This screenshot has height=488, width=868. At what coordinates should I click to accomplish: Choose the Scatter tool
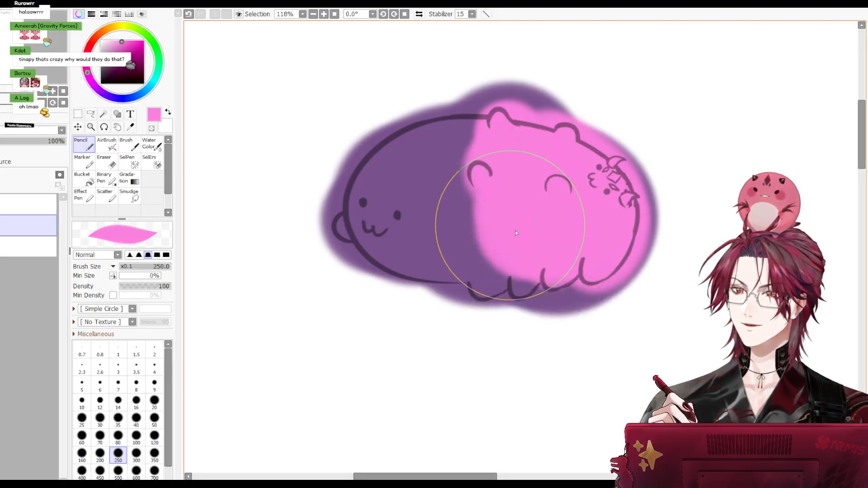(x=107, y=196)
